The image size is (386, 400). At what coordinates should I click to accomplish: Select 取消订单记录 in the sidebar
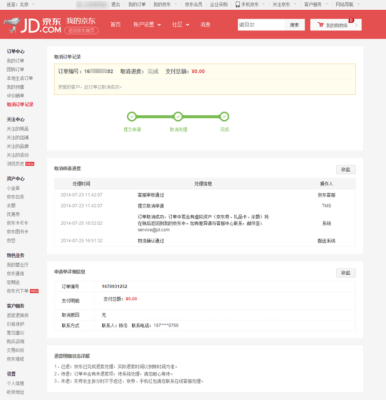coord(20,104)
